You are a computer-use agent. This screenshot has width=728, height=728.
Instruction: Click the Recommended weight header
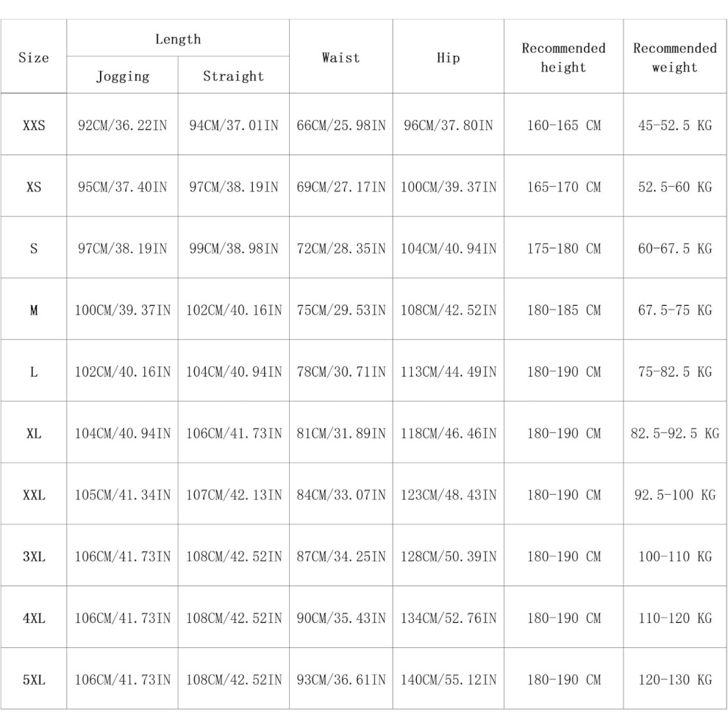(674, 57)
